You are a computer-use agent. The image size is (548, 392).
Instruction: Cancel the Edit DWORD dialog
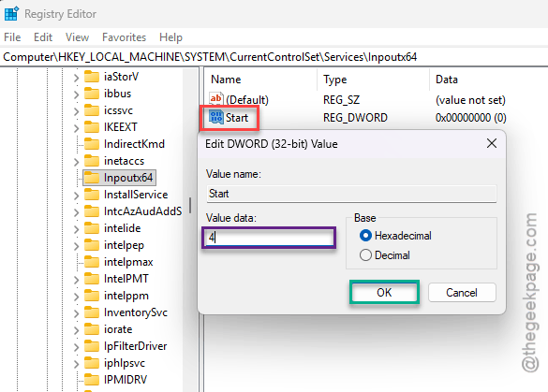tap(462, 292)
